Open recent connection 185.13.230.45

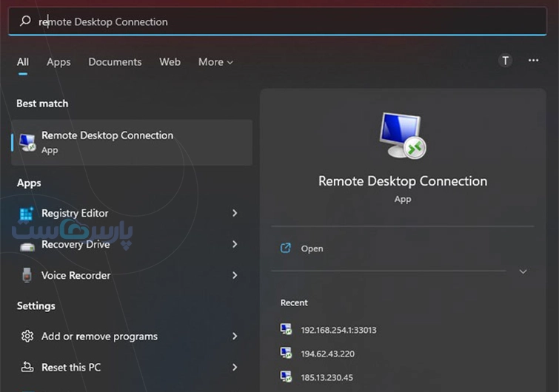coord(327,377)
